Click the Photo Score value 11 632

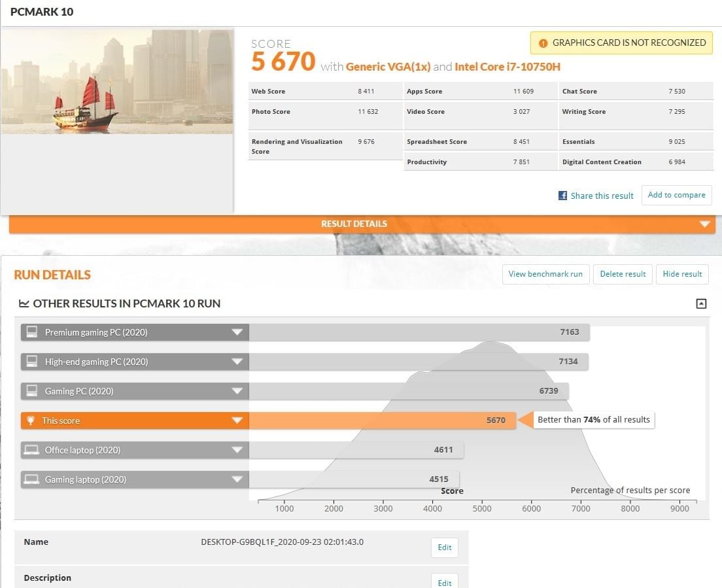[368, 111]
